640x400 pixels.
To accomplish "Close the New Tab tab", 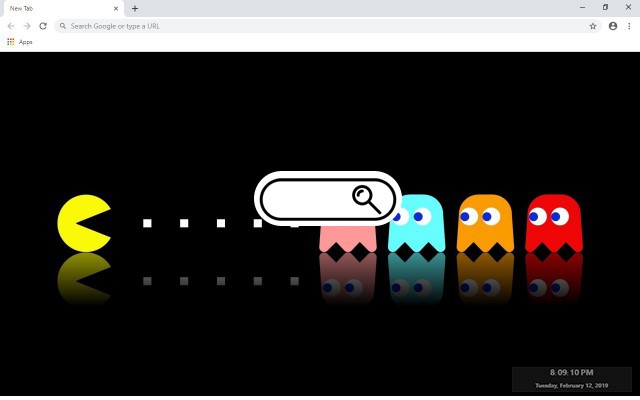I will (x=116, y=8).
